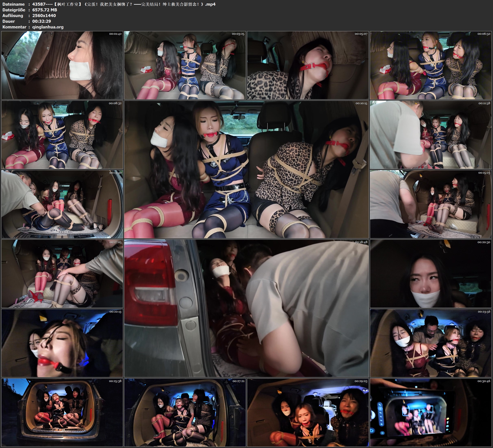Viewport: 493px width, 448px height.
Task: Select the thumbnail marked 00:05:07
Action: 308,65
